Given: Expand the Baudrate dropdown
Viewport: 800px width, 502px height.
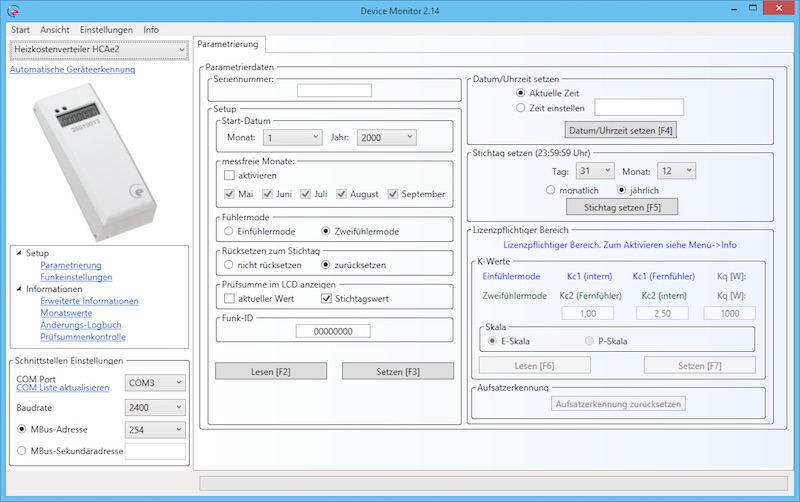Looking at the screenshot, I should (x=154, y=407).
